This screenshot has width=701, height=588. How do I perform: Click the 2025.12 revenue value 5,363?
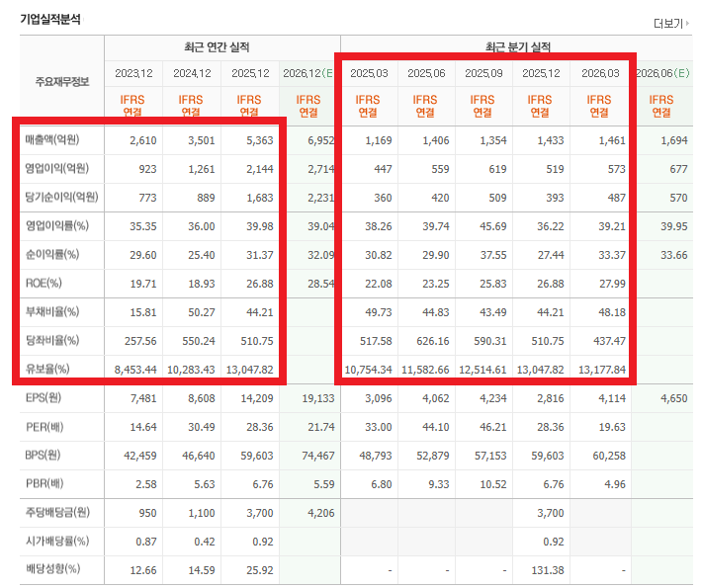tap(260, 140)
